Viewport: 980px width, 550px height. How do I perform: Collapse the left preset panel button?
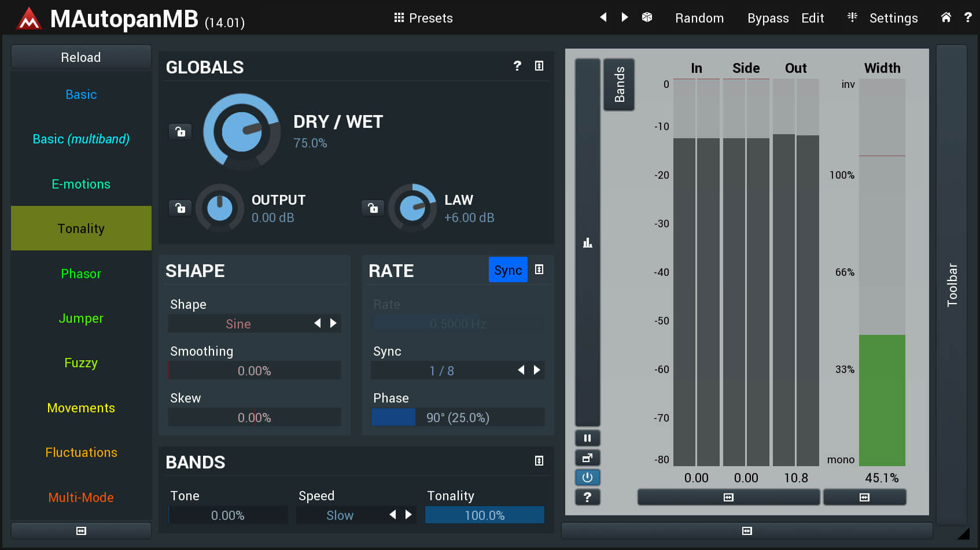coord(81,531)
